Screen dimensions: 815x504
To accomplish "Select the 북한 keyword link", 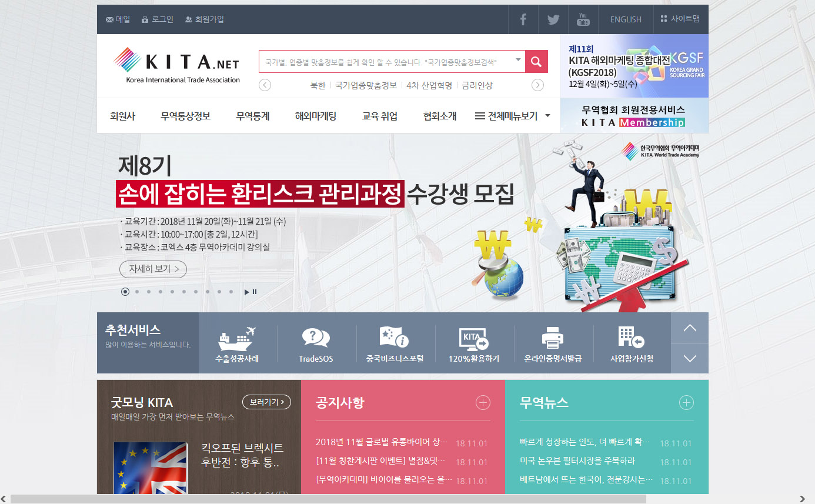I will pyautogui.click(x=318, y=85).
